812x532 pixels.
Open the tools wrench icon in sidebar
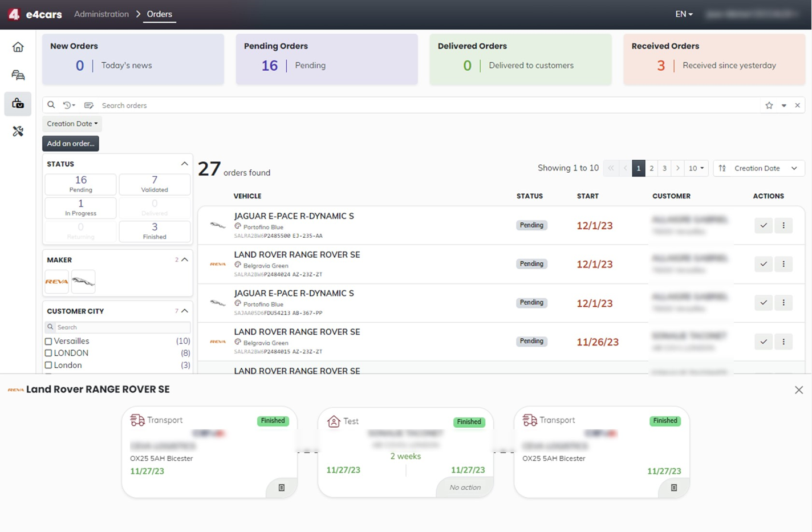pyautogui.click(x=18, y=131)
